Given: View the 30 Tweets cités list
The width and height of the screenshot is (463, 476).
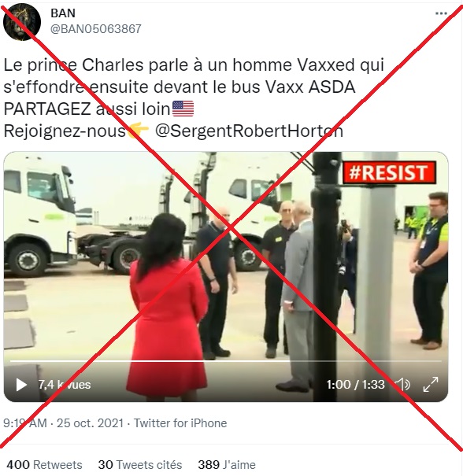Looking at the screenshot, I should click(x=140, y=465).
